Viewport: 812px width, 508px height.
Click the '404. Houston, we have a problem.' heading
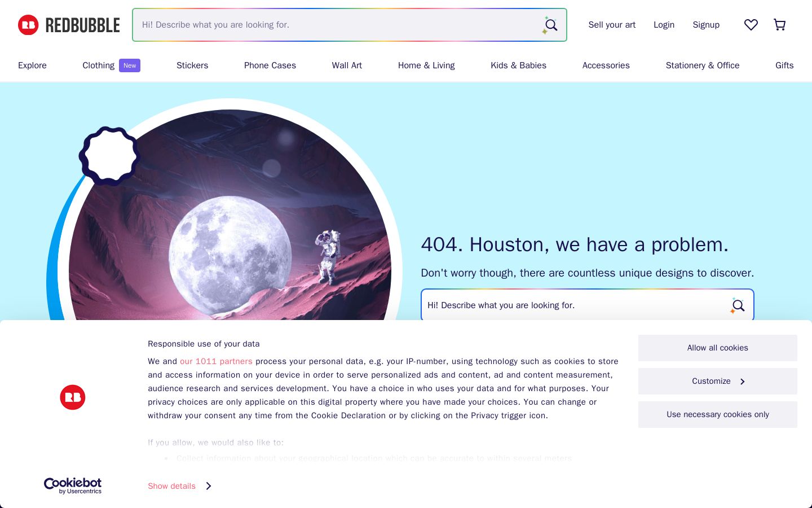(575, 244)
